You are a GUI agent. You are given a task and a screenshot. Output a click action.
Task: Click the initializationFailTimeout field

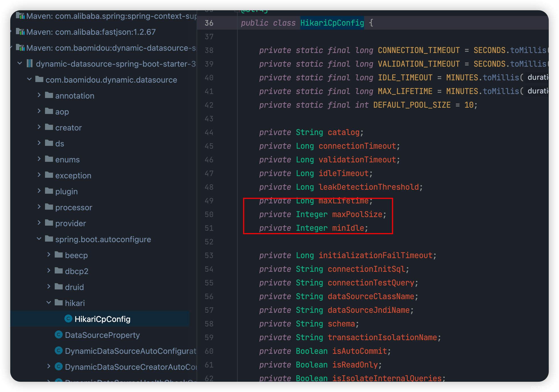pyautogui.click(x=376, y=255)
